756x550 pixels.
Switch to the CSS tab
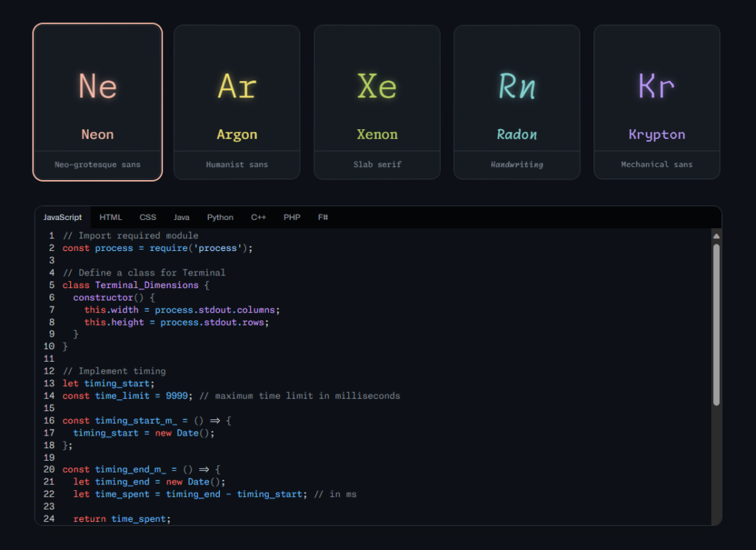click(148, 217)
